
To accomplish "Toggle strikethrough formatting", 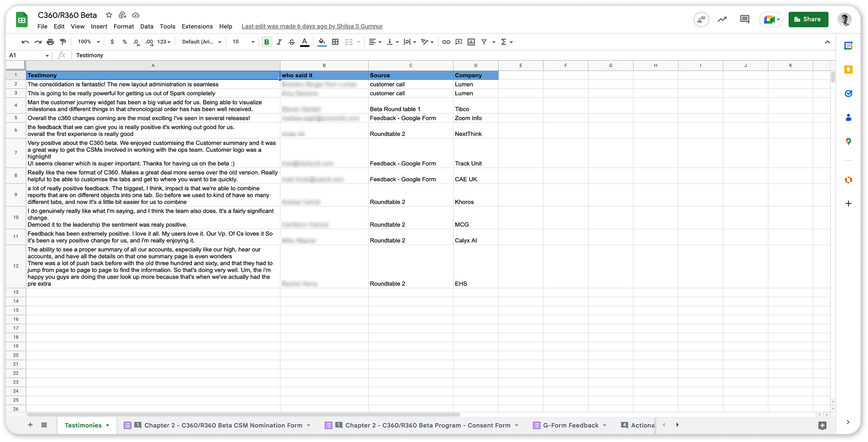I will [292, 42].
